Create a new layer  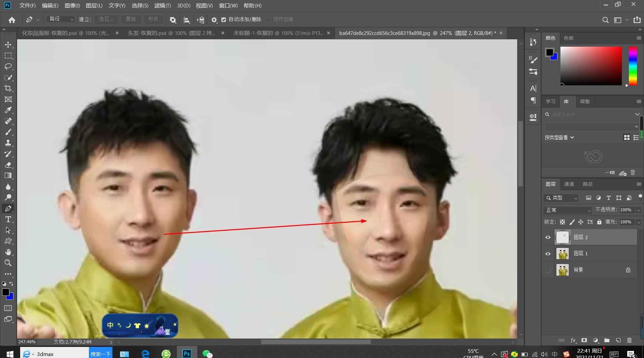pyautogui.click(x=618, y=340)
